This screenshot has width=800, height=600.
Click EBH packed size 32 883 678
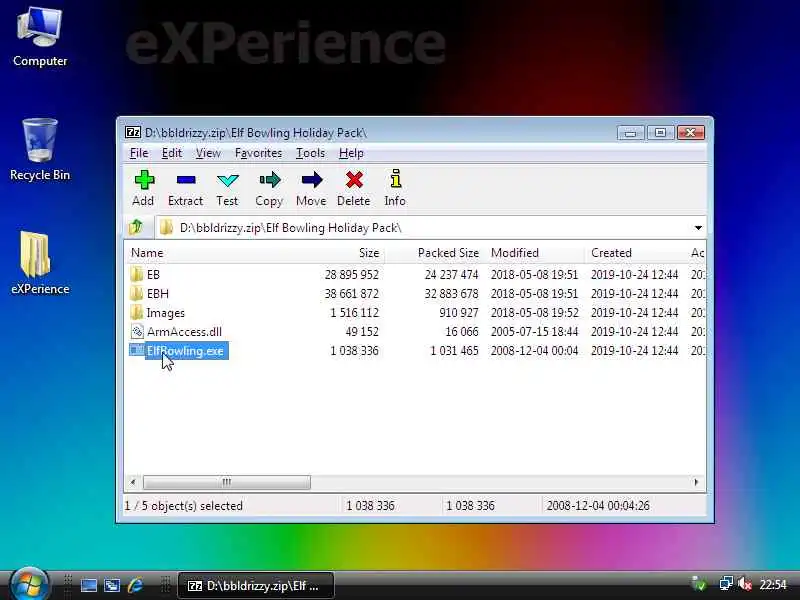[x=452, y=294]
